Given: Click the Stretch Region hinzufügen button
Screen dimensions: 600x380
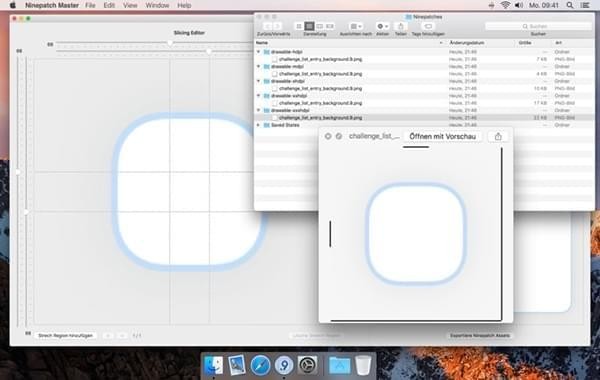Looking at the screenshot, I should (x=65, y=336).
